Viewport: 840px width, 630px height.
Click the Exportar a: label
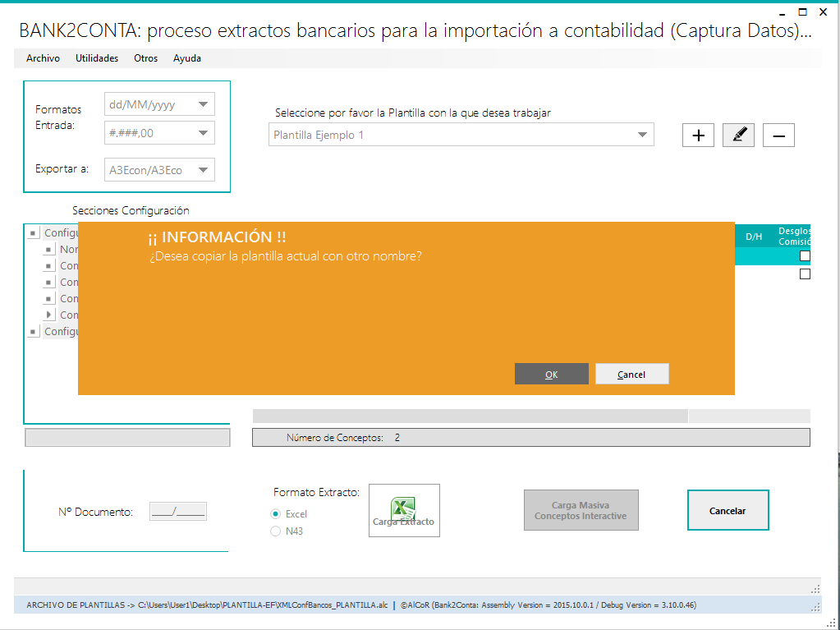coord(62,168)
